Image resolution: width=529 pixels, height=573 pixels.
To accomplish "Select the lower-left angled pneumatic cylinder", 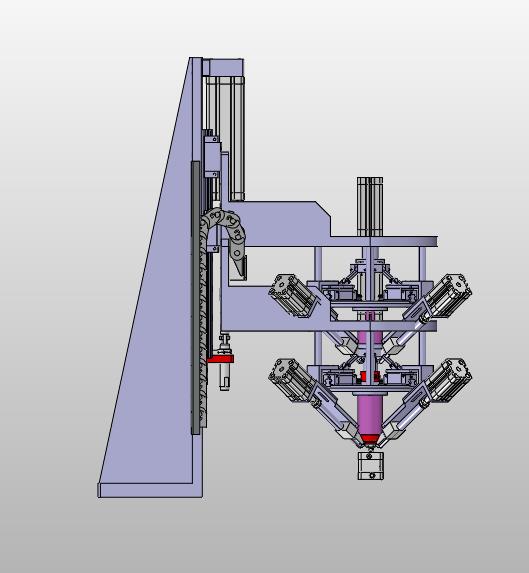I will point(292,380).
